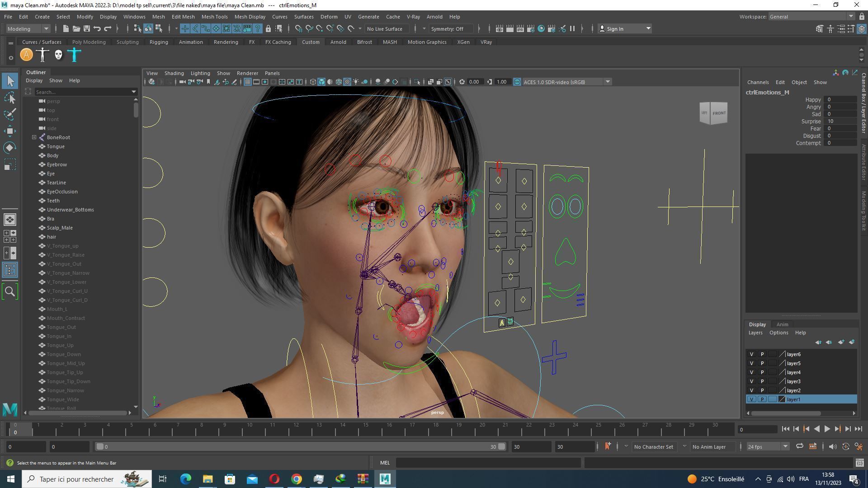Open the Symmetry Off dropdown
The image size is (868, 488).
coord(452,28)
